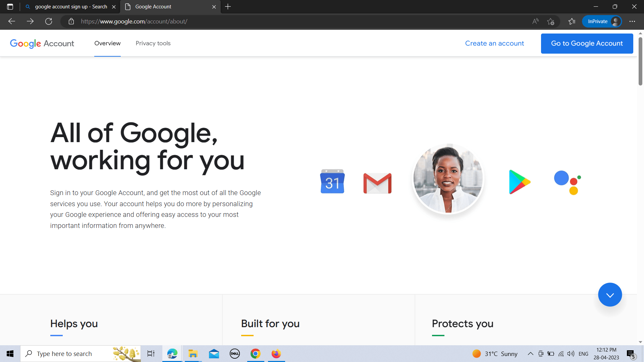Click Create an account link
This screenshot has width=644, height=362.
pos(494,43)
